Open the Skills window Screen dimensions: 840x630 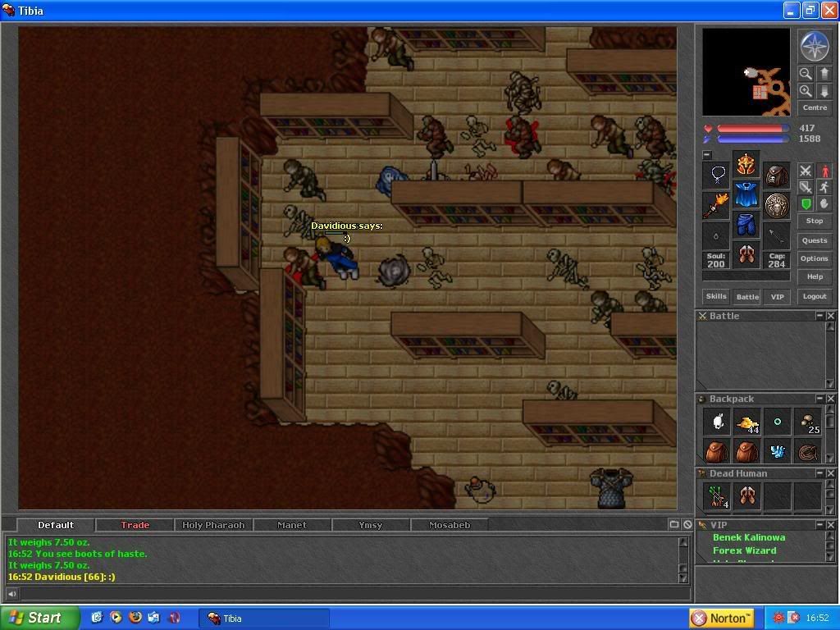click(716, 296)
